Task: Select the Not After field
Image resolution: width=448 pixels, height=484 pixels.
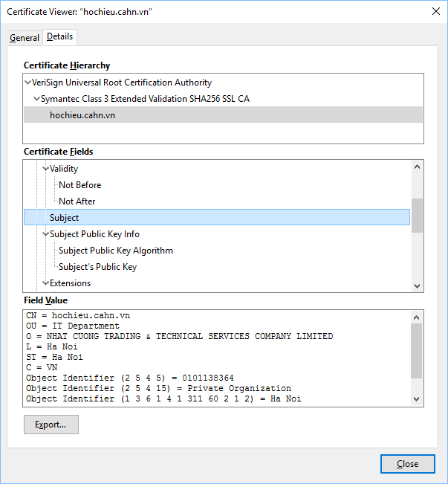Action: point(77,201)
